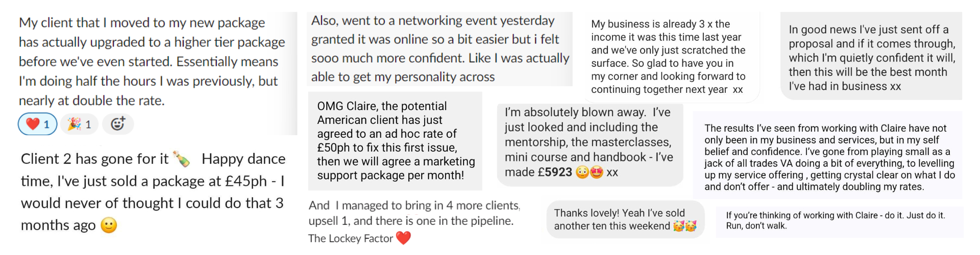
Task: Select the 'networking event yesterday' message
Action: [x=440, y=49]
